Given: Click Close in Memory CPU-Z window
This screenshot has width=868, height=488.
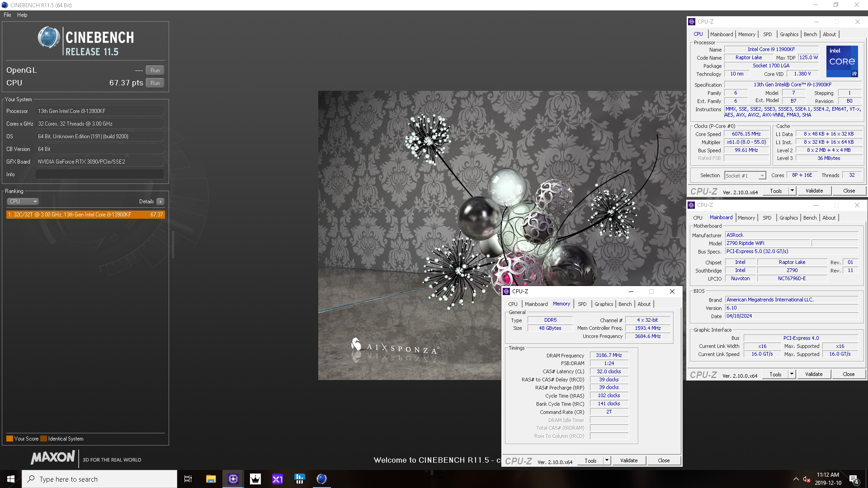Looking at the screenshot, I should 664,460.
